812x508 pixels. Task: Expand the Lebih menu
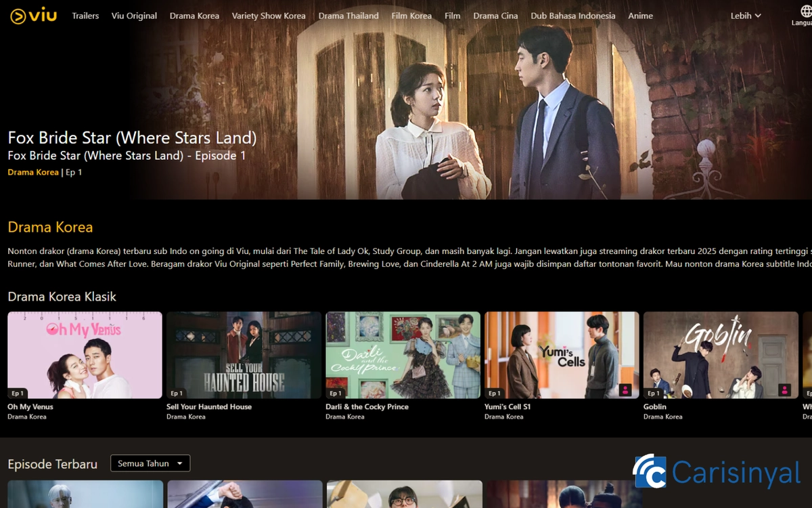746,16
